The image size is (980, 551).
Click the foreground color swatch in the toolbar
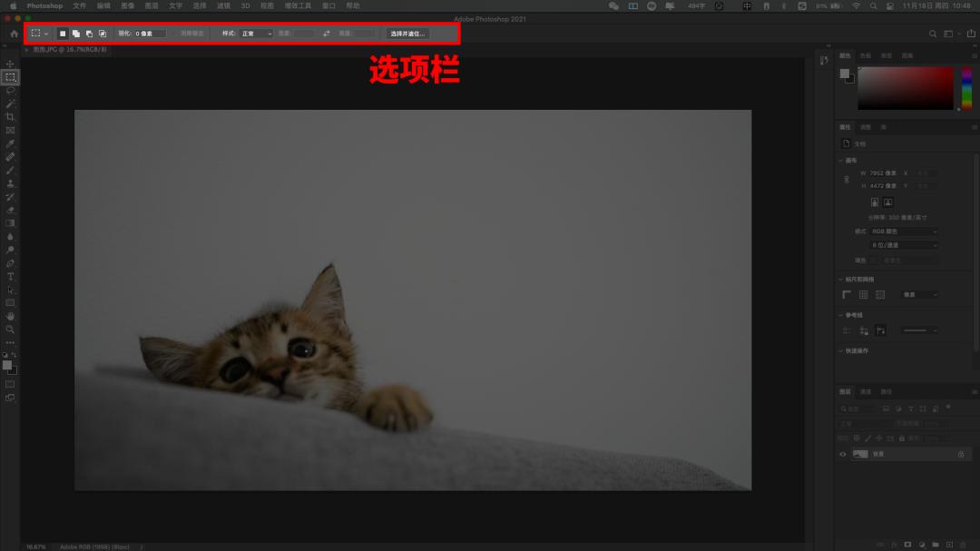tap(6, 363)
